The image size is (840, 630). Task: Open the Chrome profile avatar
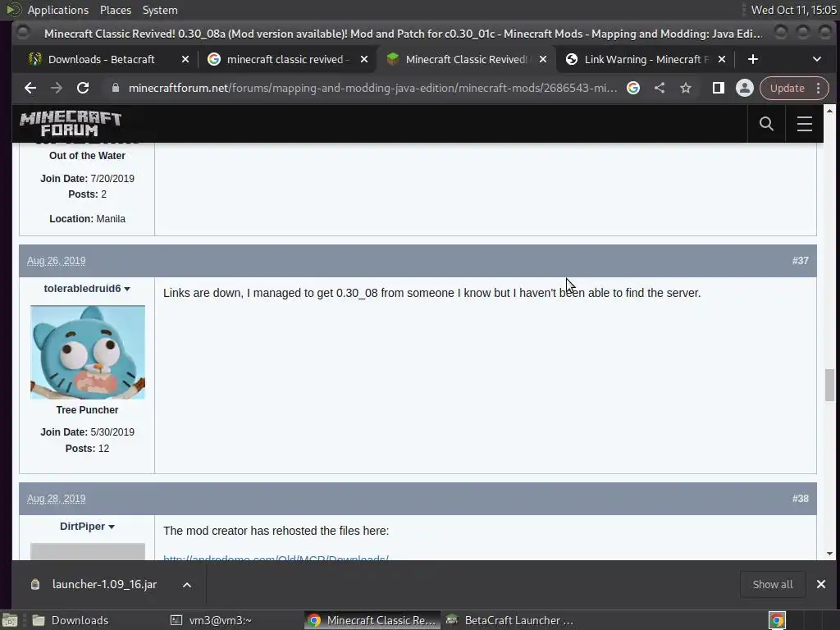(x=745, y=88)
